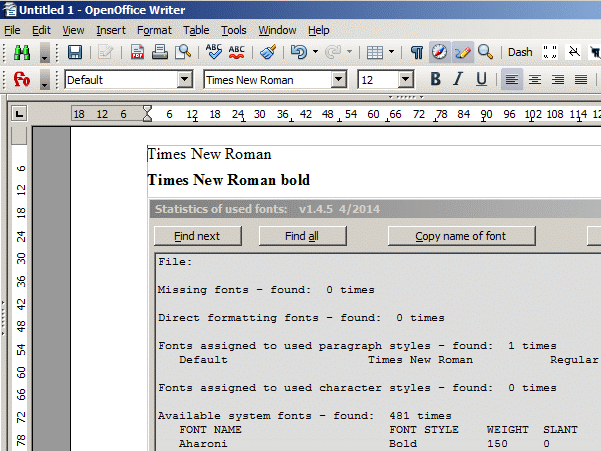This screenshot has height=451, width=601.
Task: Run the Spelling and Grammar check
Action: click(x=214, y=52)
